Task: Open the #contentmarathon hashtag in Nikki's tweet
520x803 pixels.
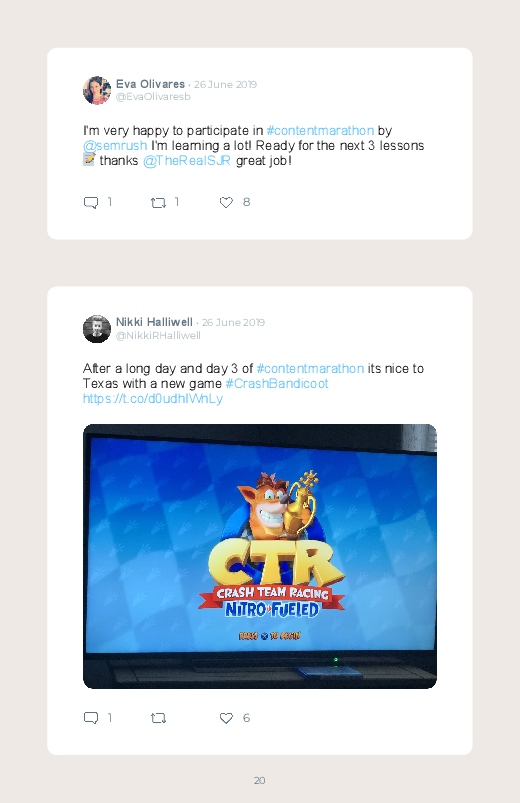Action: click(x=310, y=369)
